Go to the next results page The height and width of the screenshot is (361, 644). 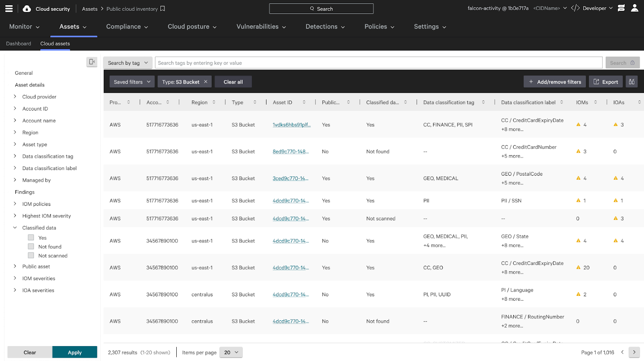634,352
